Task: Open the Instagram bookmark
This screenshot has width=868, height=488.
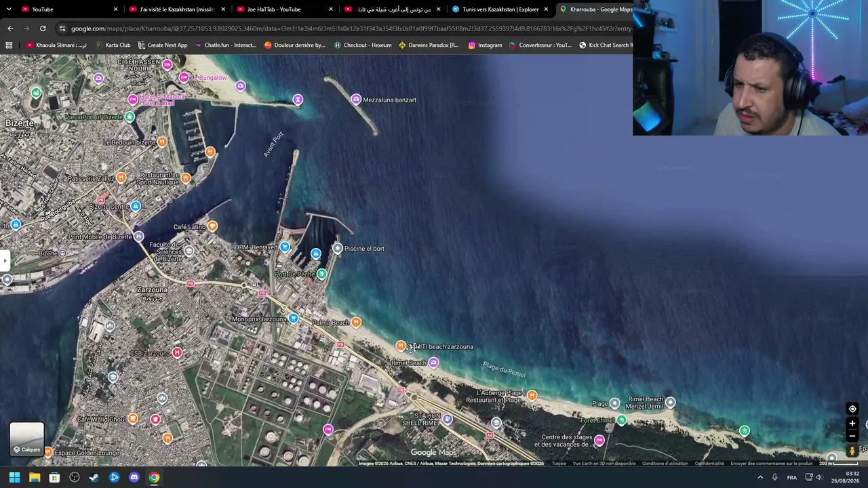Action: (485, 45)
